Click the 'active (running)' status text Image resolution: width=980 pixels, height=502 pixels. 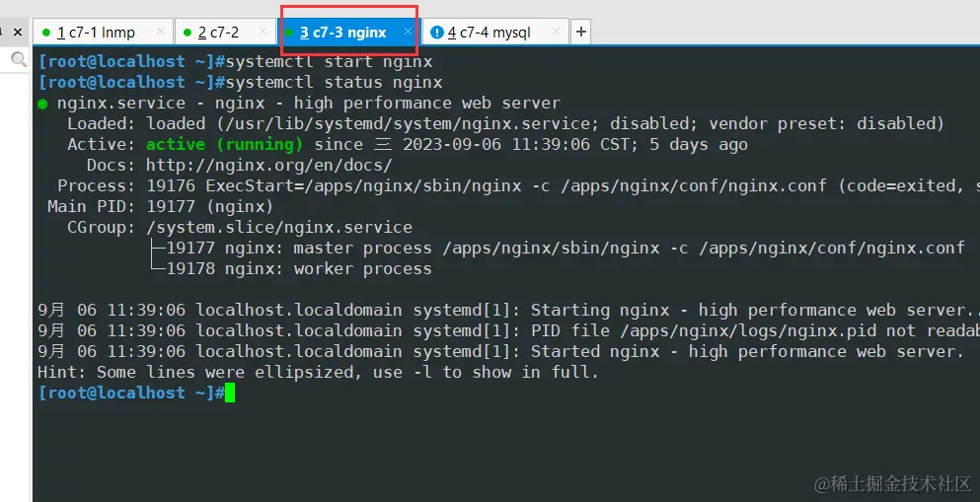click(x=224, y=144)
